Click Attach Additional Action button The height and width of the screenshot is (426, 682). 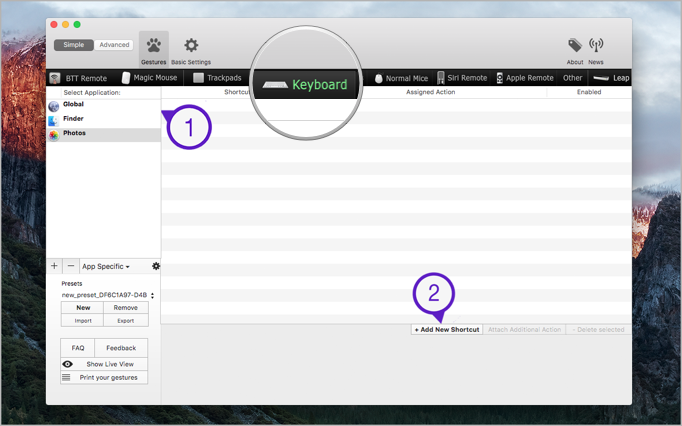pos(524,330)
